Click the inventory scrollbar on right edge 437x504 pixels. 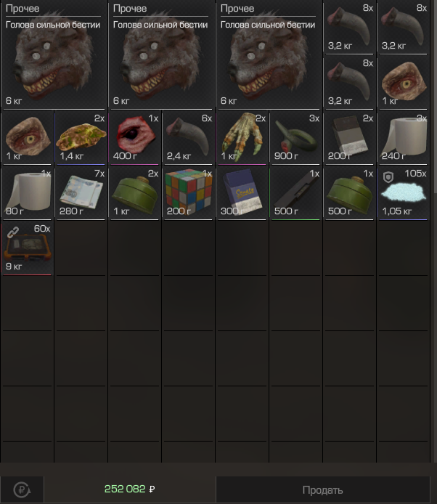435,97
